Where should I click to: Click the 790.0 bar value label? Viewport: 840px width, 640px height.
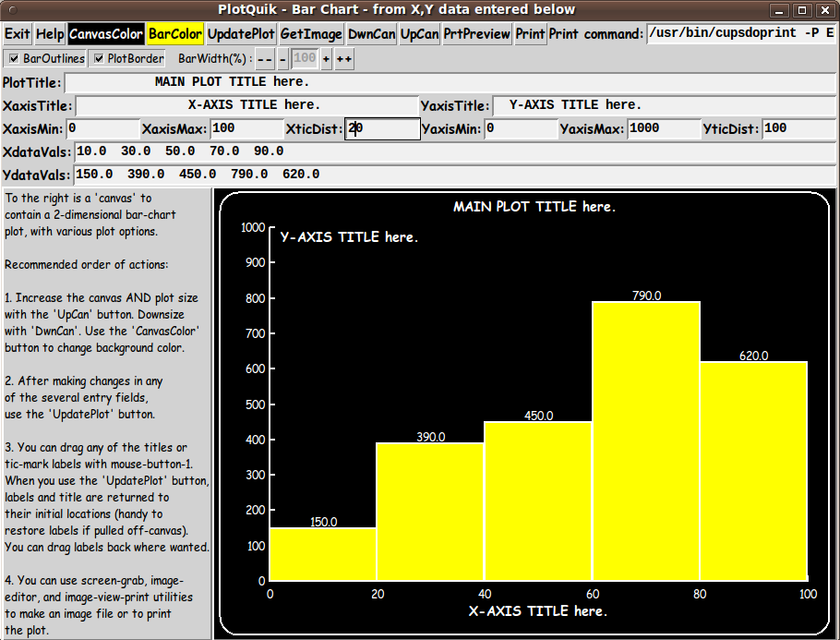[x=646, y=296]
